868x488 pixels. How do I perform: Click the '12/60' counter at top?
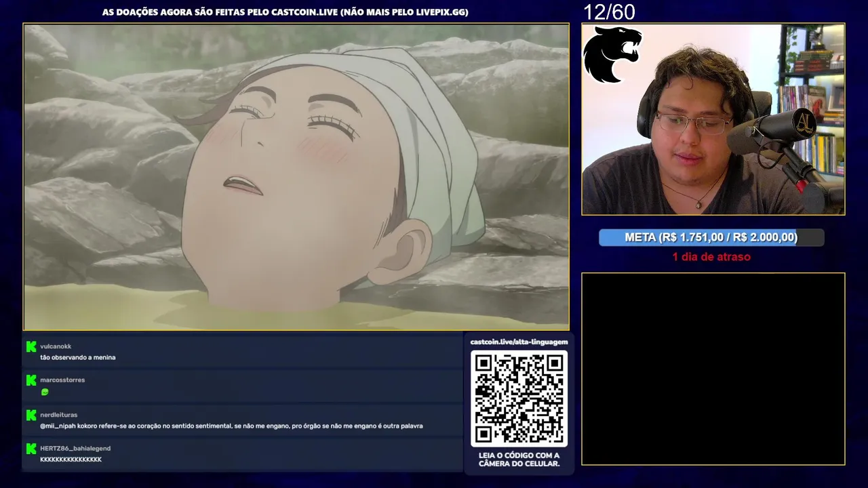click(x=609, y=12)
